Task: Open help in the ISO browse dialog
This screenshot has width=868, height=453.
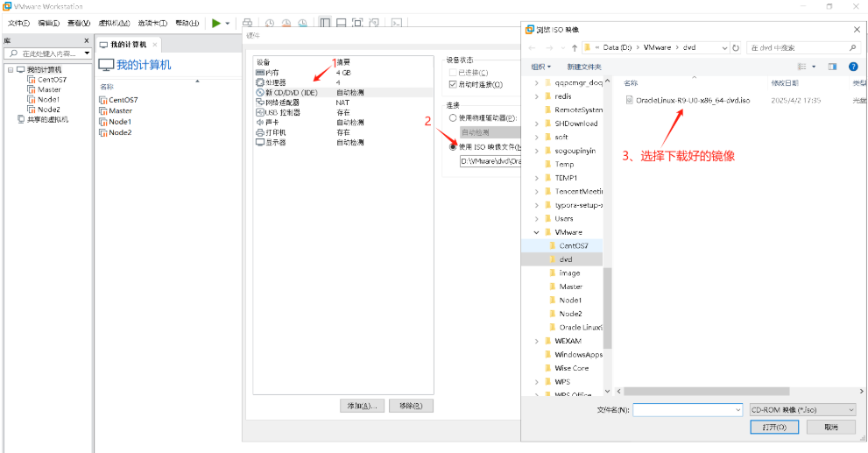Action: pyautogui.click(x=853, y=67)
